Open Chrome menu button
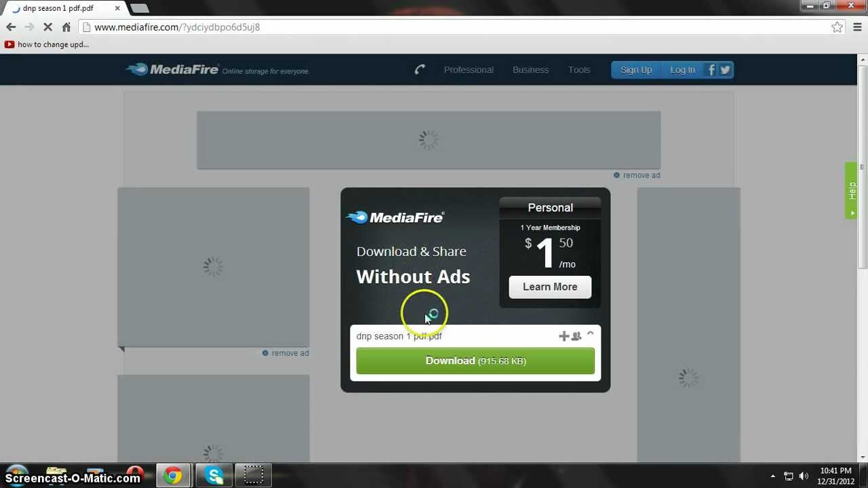Screen dimensions: 868x488 858,27
